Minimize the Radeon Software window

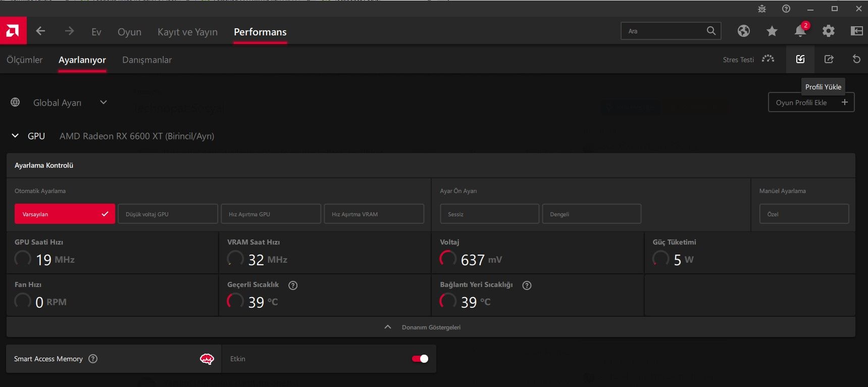coord(810,9)
